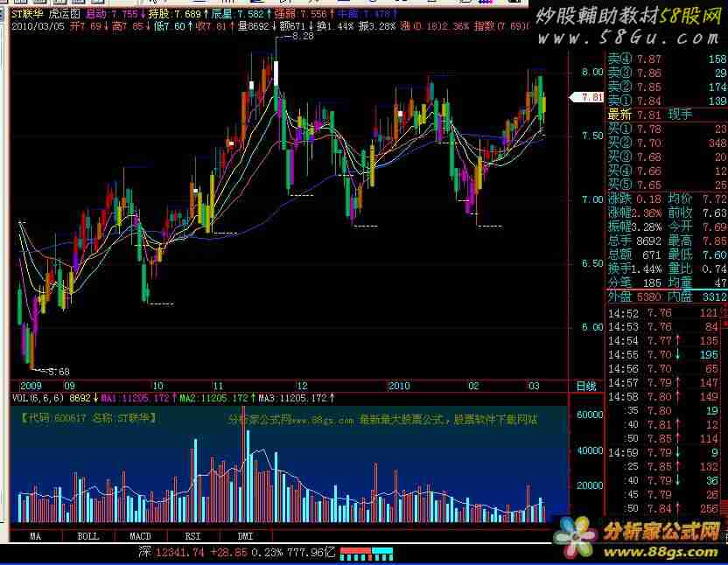Viewport: 728px width, 565px height.
Task: Click the 内盘 3312 value
Action: click(697, 296)
